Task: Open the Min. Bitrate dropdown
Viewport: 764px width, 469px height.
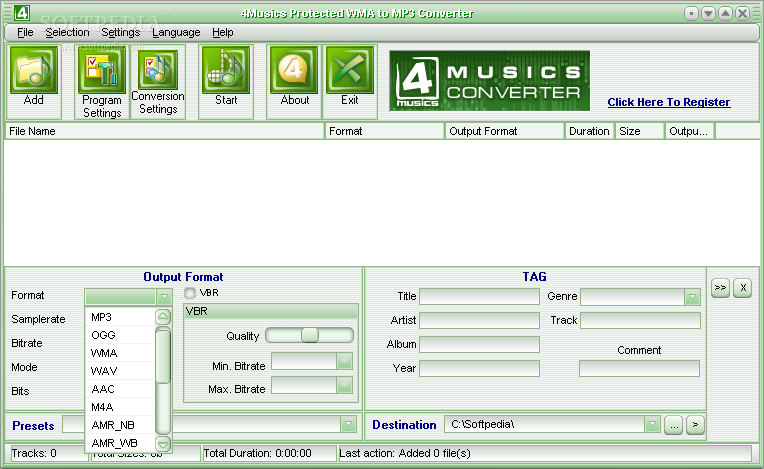Action: [x=344, y=361]
